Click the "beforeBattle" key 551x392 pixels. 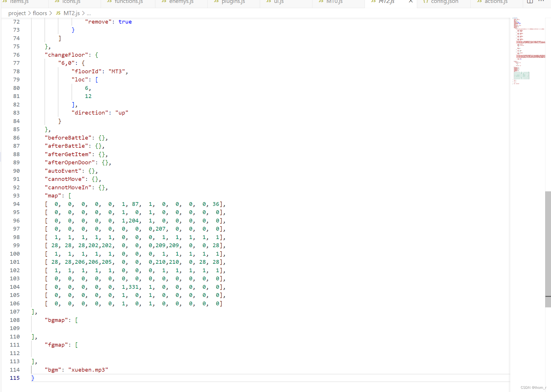[68, 138]
